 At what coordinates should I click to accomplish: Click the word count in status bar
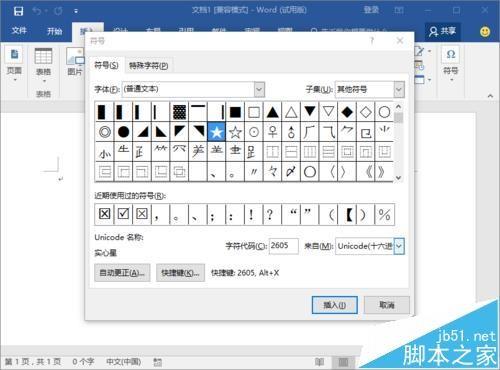(83, 362)
